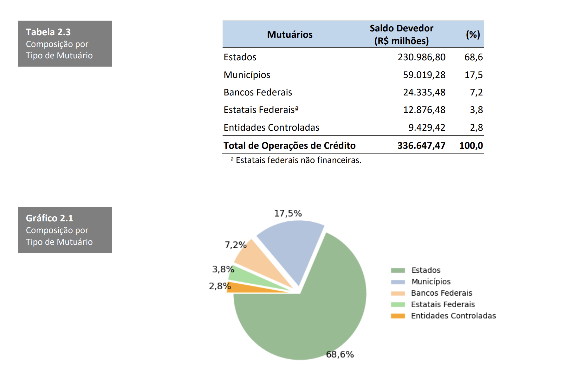This screenshot has height=392, width=565.
Task: Click the green Estados legend swatch
Action: (x=398, y=270)
